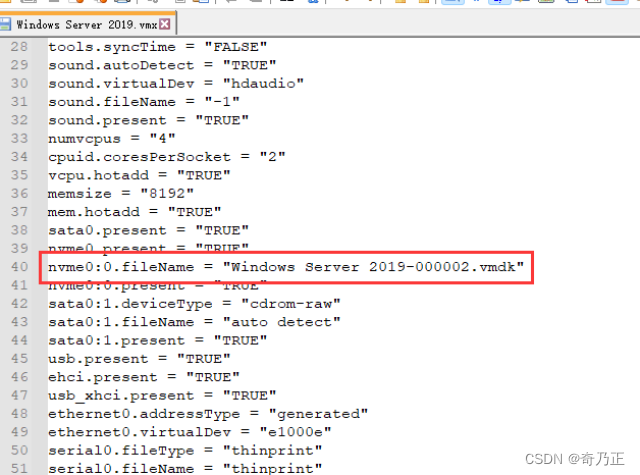Click the numvcpus = "4" line
The height and width of the screenshot is (475, 640).
click(x=112, y=139)
